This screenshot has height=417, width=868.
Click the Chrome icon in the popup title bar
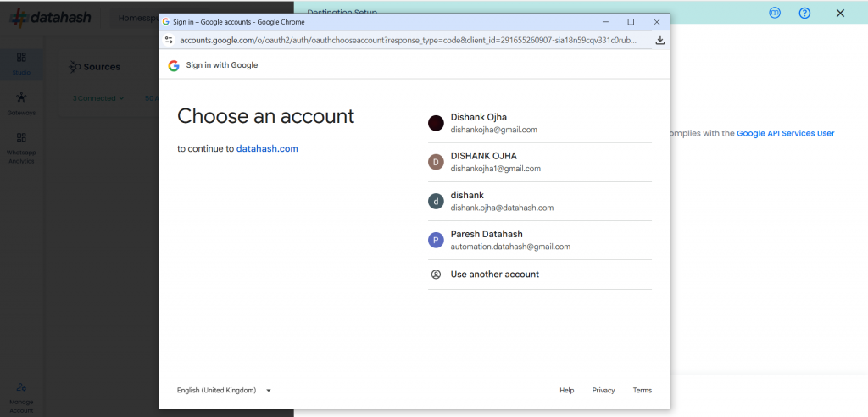pos(165,22)
